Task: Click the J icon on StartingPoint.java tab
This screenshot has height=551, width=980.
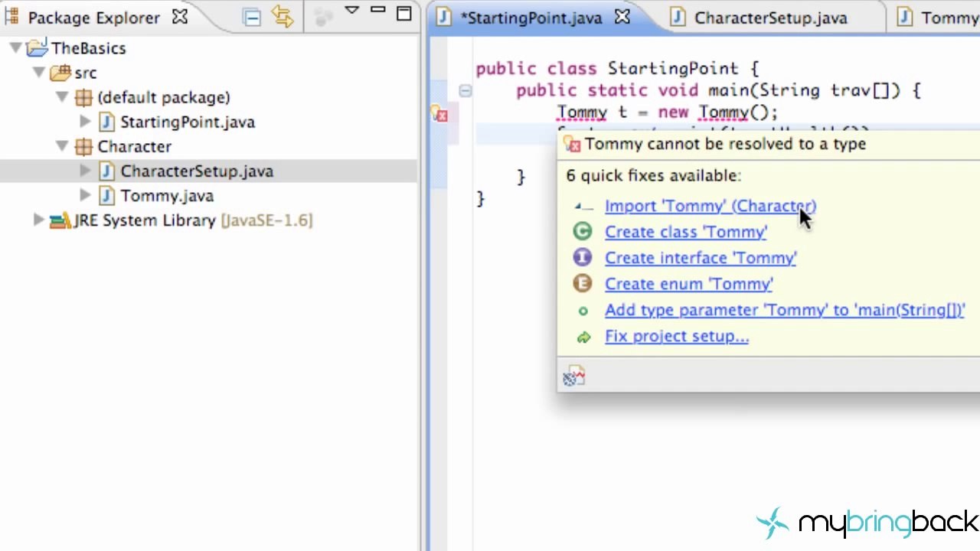Action: tap(443, 18)
